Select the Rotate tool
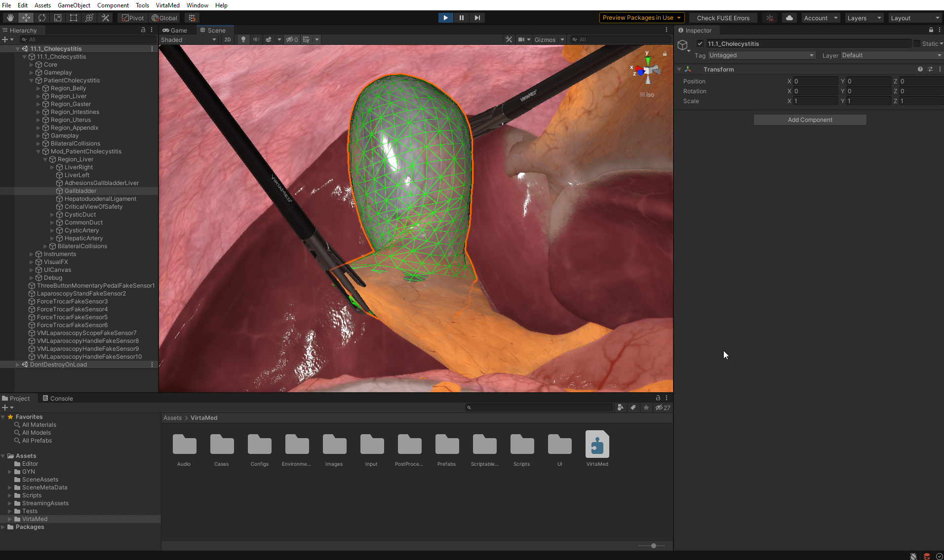The height and width of the screenshot is (560, 944). 42,18
